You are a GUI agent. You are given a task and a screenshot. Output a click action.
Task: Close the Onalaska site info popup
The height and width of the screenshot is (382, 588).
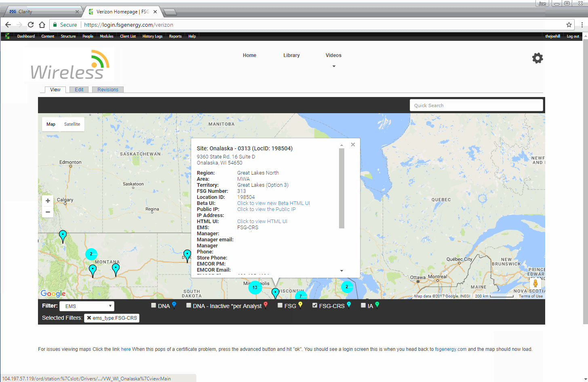353,145
